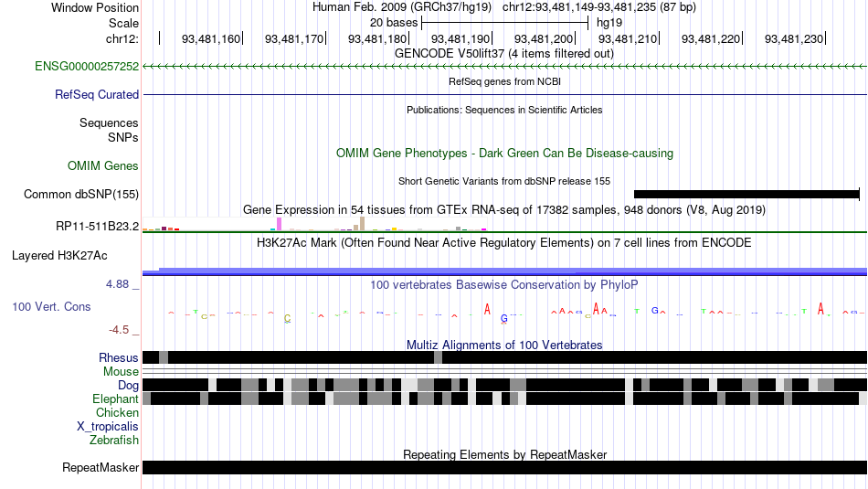
Task: Open Multiz Alignments of 100 Vertebrates title
Action: [504, 345]
